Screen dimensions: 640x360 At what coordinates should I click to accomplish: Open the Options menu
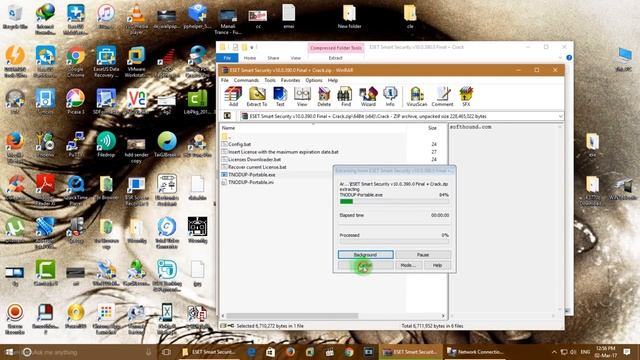tap(313, 80)
